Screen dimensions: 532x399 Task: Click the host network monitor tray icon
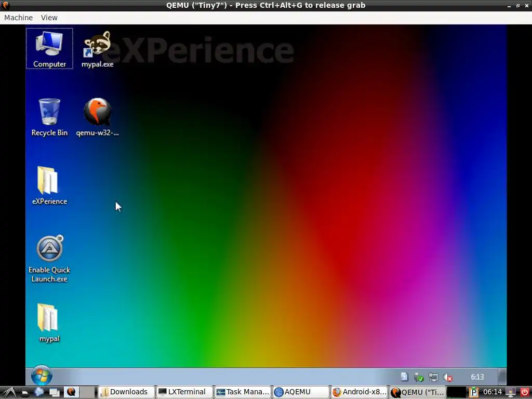pos(511,392)
